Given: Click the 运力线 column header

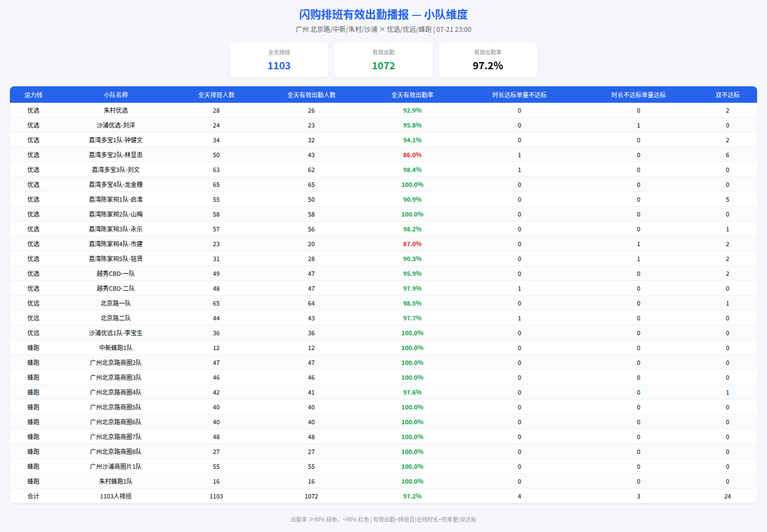Looking at the screenshot, I should point(34,95).
